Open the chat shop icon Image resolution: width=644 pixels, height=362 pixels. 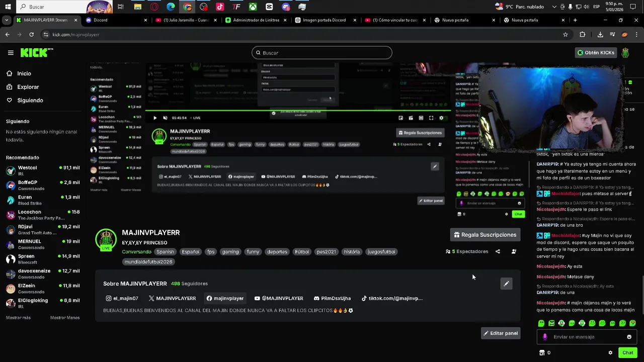[x=542, y=353]
